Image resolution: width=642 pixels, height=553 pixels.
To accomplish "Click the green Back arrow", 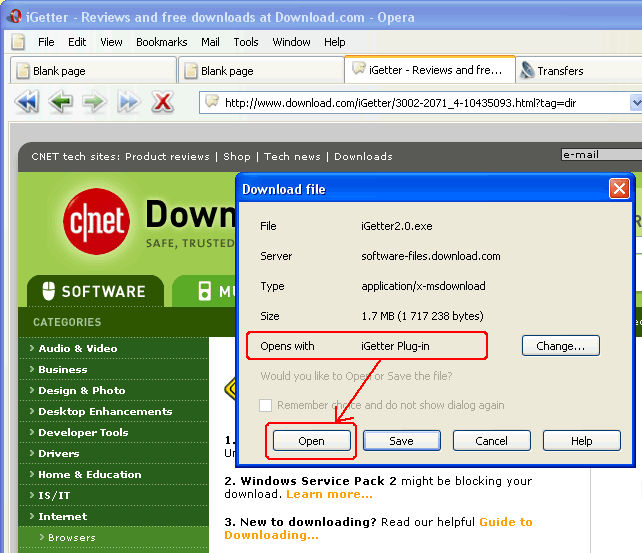I will click(x=61, y=102).
